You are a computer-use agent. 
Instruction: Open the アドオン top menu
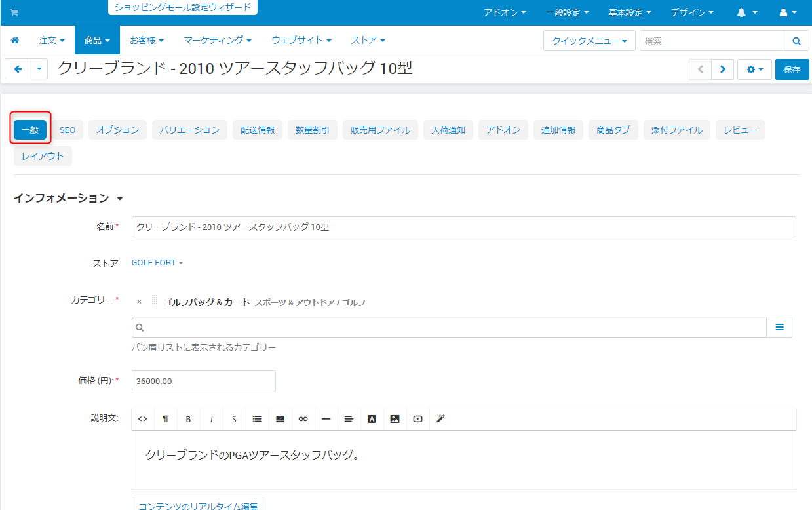tap(505, 12)
